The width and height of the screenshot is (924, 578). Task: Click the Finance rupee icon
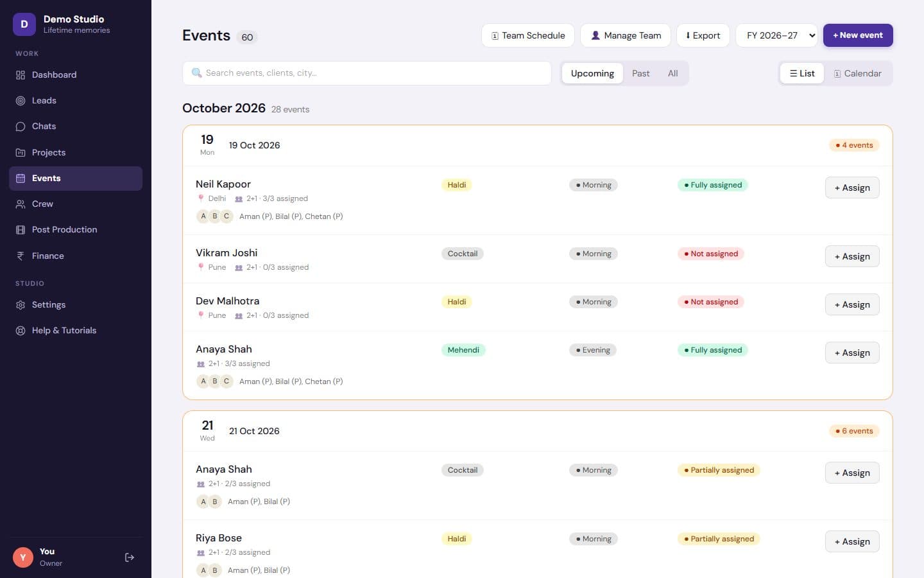coord(21,256)
